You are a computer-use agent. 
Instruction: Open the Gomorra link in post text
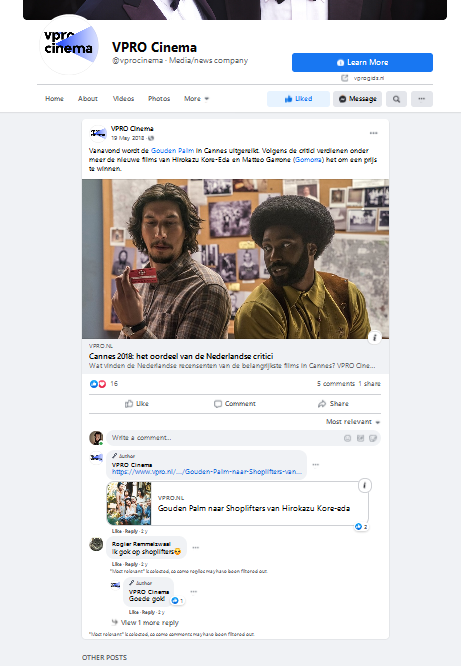coord(308,160)
